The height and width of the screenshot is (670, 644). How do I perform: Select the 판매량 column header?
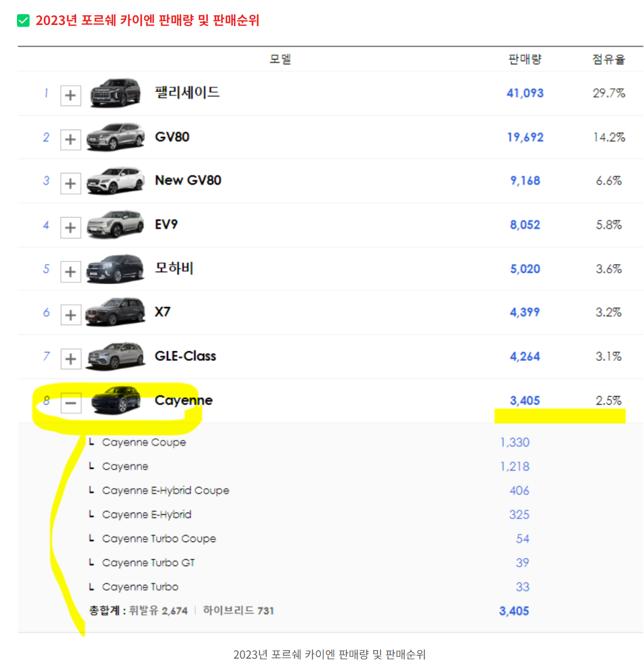point(525,59)
